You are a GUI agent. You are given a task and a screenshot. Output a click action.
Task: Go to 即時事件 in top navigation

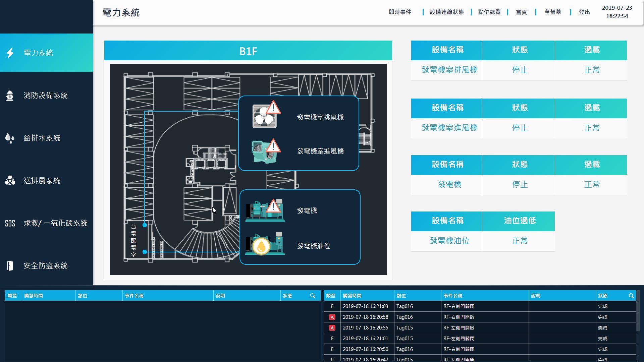(400, 12)
